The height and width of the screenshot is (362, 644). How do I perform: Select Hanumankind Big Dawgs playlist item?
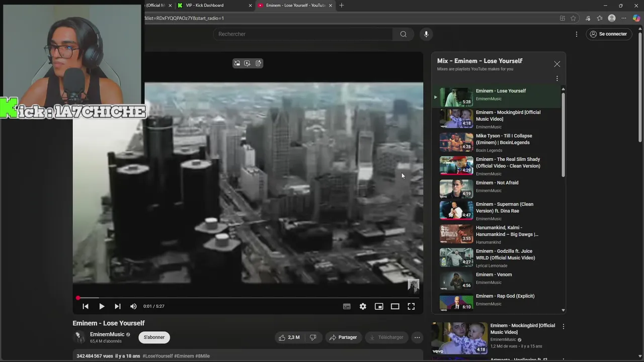(497, 235)
